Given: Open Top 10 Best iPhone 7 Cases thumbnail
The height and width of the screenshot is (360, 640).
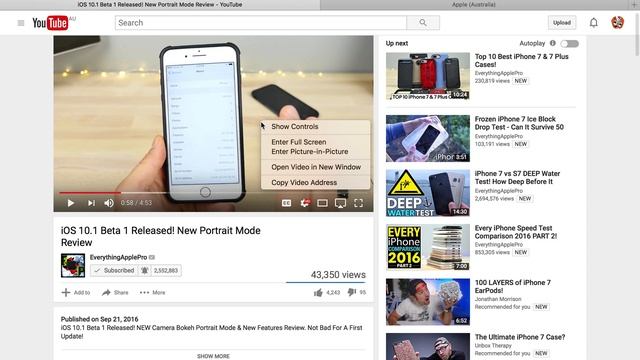Looking at the screenshot, I should (428, 76).
